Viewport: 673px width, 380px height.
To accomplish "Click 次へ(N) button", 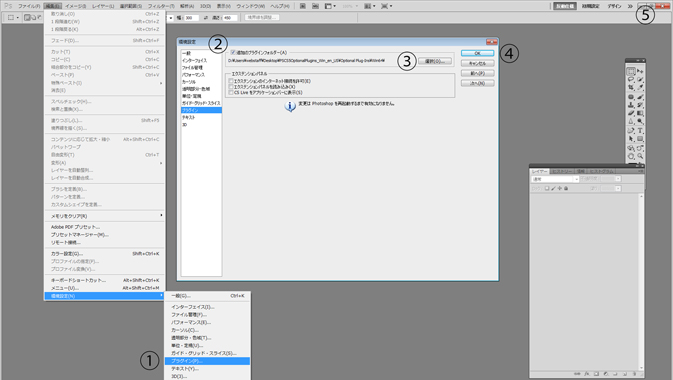I will click(x=477, y=83).
